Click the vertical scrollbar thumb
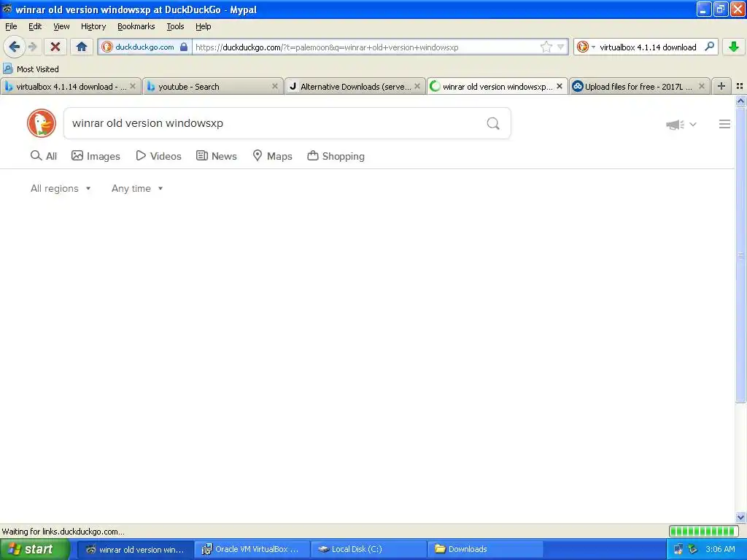The width and height of the screenshot is (747, 560). 740,255
